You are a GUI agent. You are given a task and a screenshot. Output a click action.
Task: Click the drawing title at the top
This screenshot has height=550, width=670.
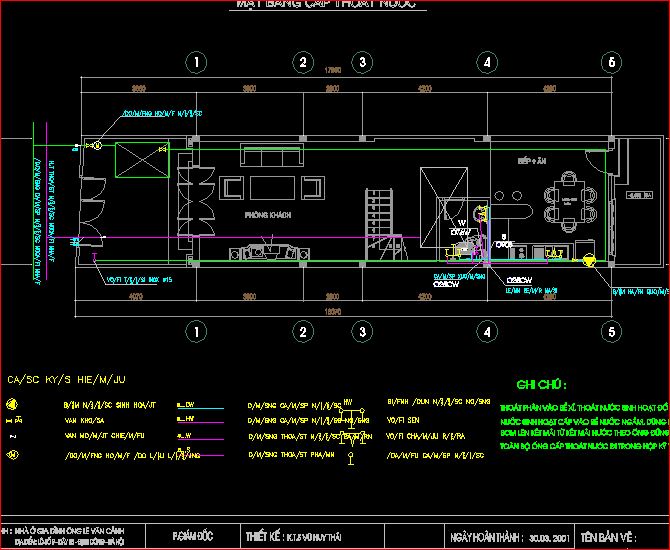(326, 4)
